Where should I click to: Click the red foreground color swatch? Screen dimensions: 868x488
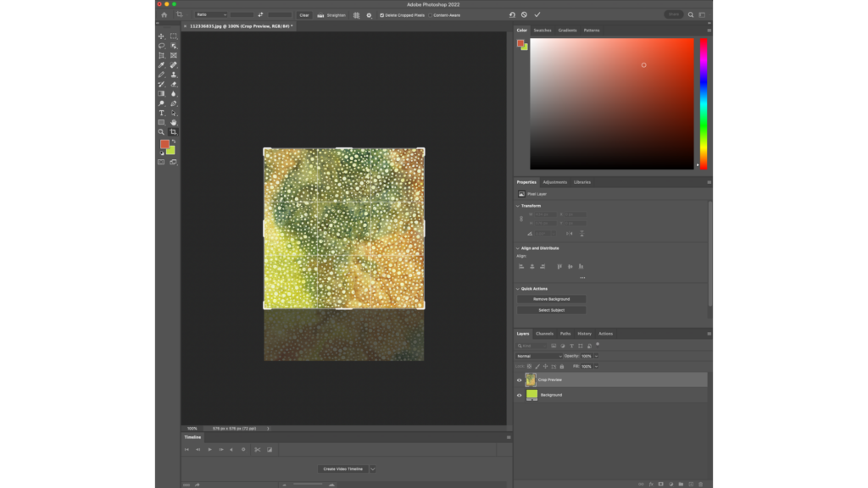coord(164,145)
